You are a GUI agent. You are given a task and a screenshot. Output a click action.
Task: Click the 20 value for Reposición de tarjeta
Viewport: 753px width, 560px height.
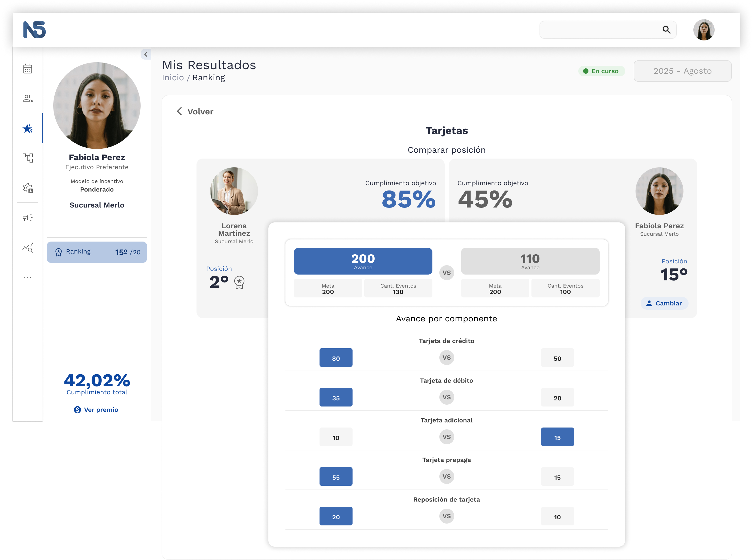[x=336, y=516]
